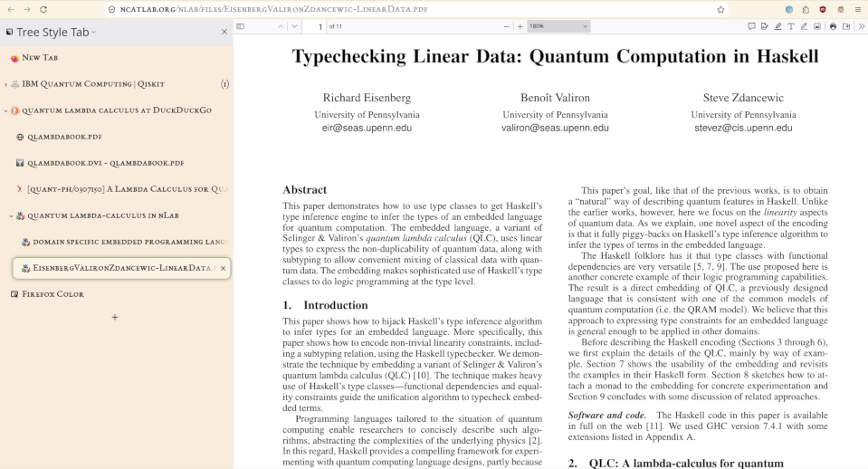Viewport: 868px width, 469px height.
Task: Go to previous PDF page
Action: [x=279, y=26]
